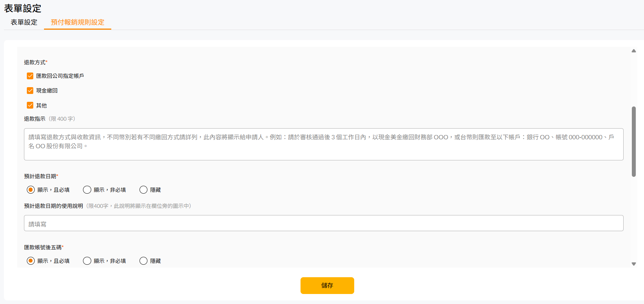Click the 儲存 save button
Image resolution: width=644 pixels, height=304 pixels.
point(327,285)
